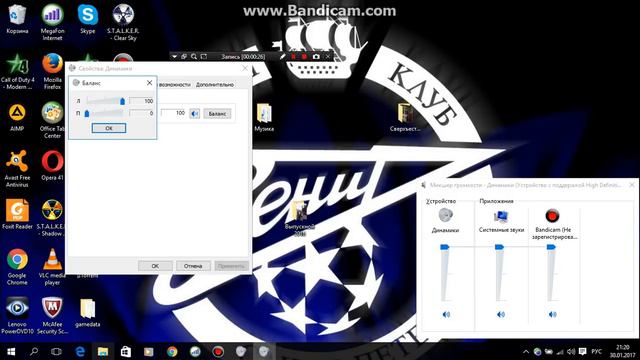Viewport: 640px width, 360px height.
Task: Select the S.T.A.L.K.E.R. Shadow shortcut
Action: (51, 218)
